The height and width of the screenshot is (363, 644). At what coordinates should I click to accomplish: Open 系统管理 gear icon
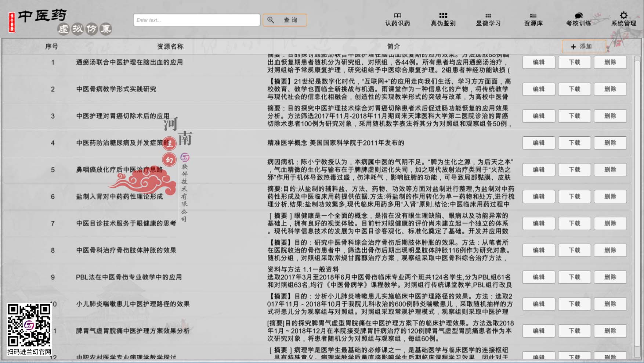(623, 15)
